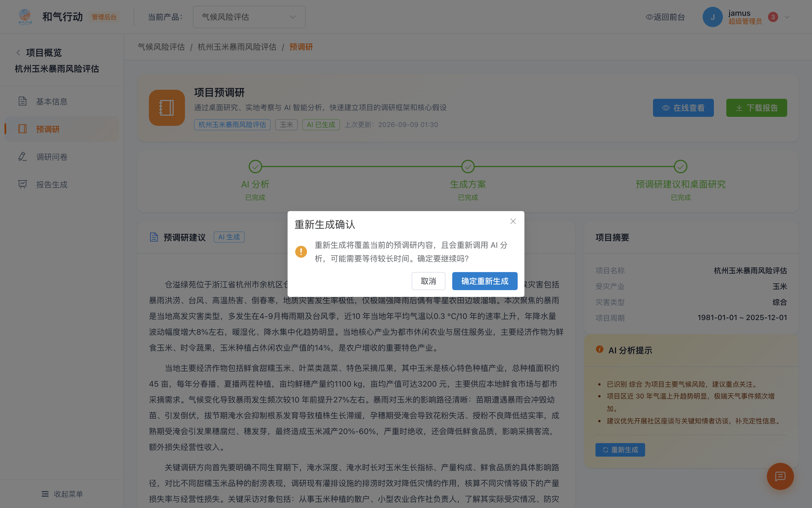Open the 气候风险评估 product dropdown
The width and height of the screenshot is (812, 508).
click(x=249, y=17)
